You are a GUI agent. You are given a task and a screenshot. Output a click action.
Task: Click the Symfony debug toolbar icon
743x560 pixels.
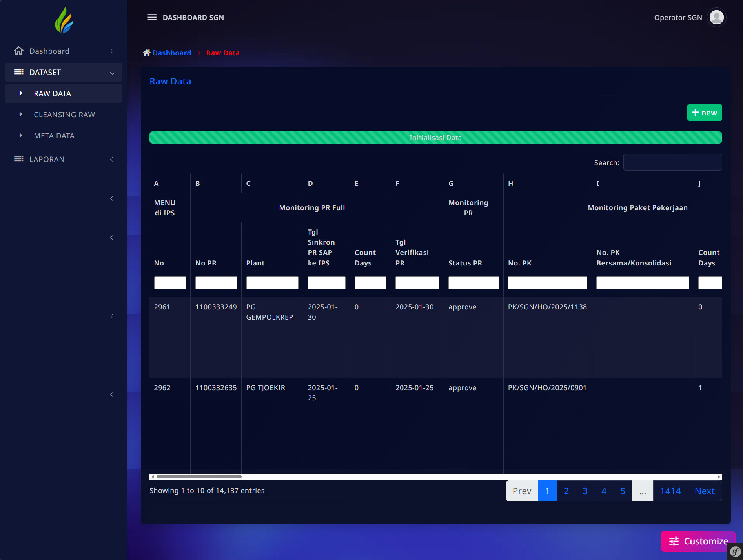pos(735,551)
